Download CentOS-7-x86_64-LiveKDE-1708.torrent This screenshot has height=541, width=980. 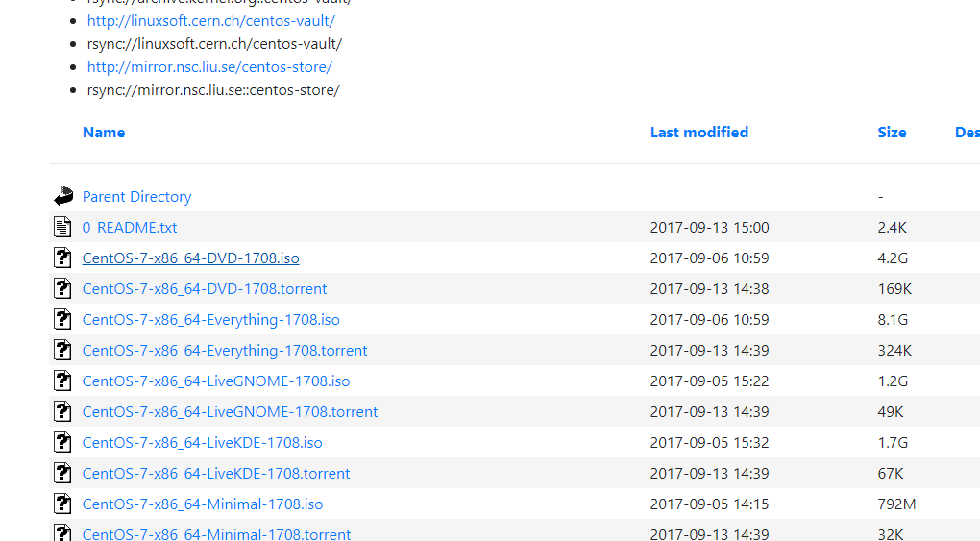pyautogui.click(x=216, y=473)
